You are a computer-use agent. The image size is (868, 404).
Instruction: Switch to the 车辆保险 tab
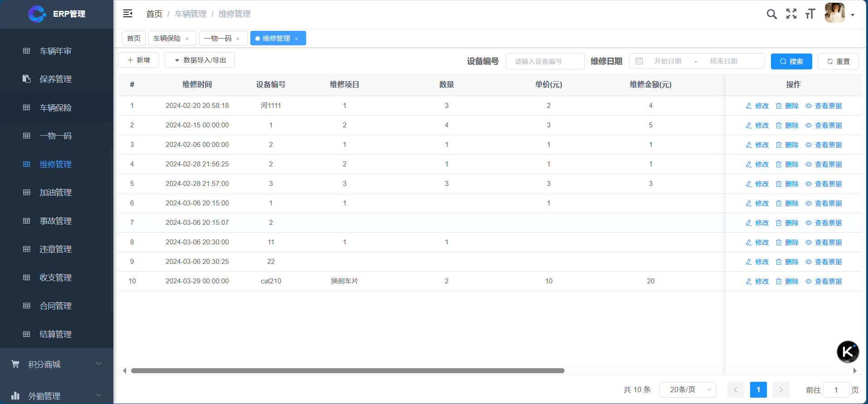(167, 38)
